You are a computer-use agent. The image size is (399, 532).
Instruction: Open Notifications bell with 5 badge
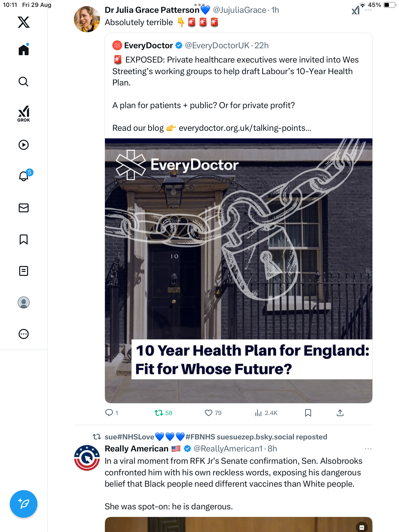pos(24,176)
